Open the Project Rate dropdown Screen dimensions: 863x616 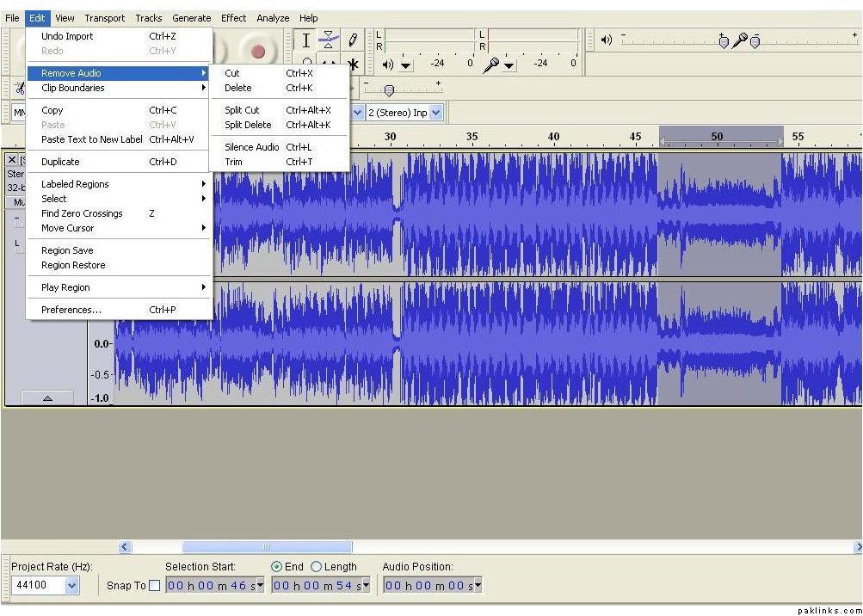(71, 586)
